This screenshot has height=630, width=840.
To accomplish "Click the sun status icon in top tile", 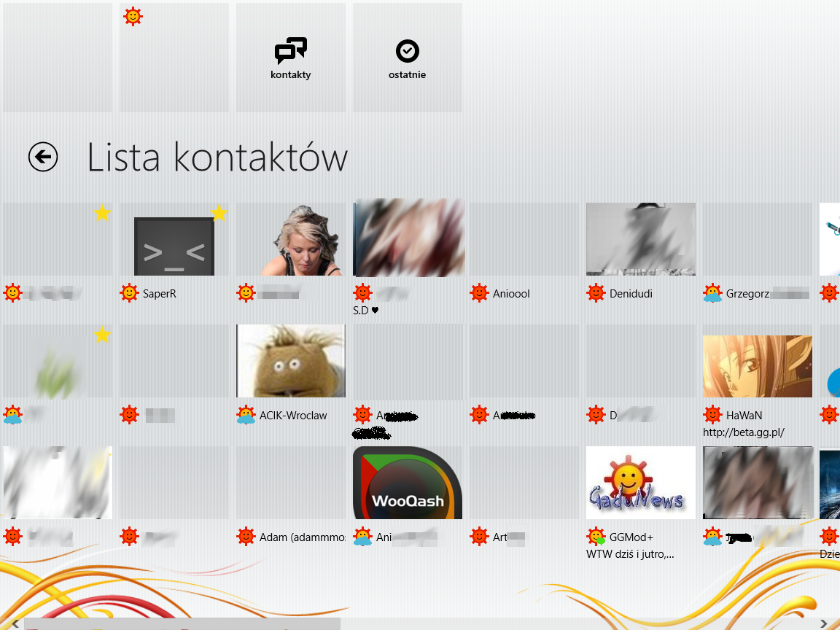I will click(133, 17).
